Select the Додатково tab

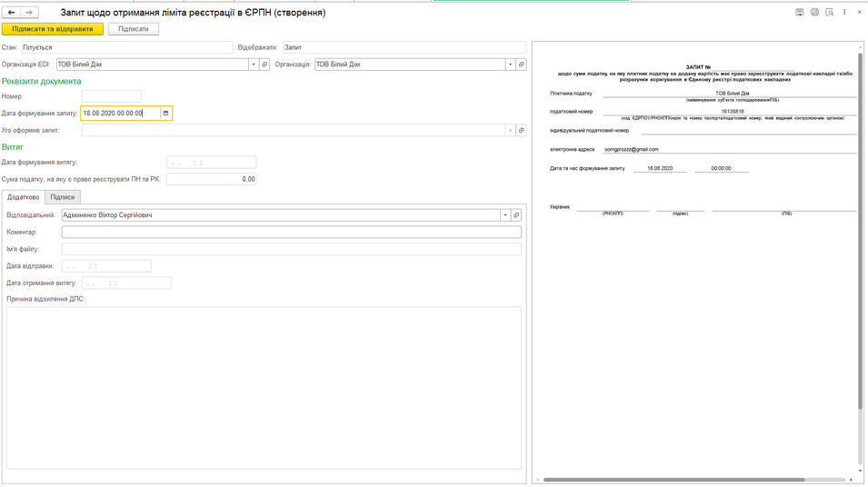24,197
